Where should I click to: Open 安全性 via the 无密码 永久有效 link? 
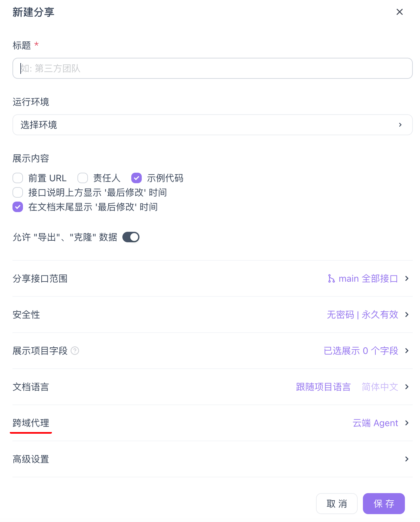[x=363, y=315]
